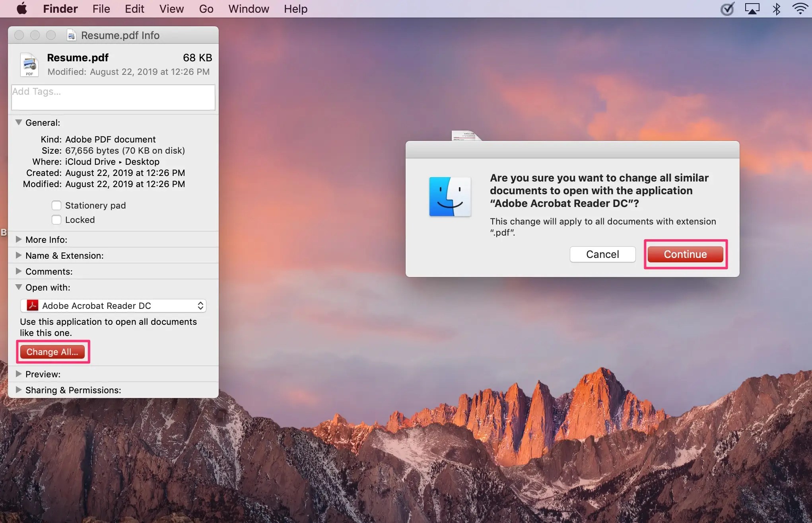This screenshot has width=812, height=523.
Task: Open the Wi-Fi status menu
Action: click(800, 9)
